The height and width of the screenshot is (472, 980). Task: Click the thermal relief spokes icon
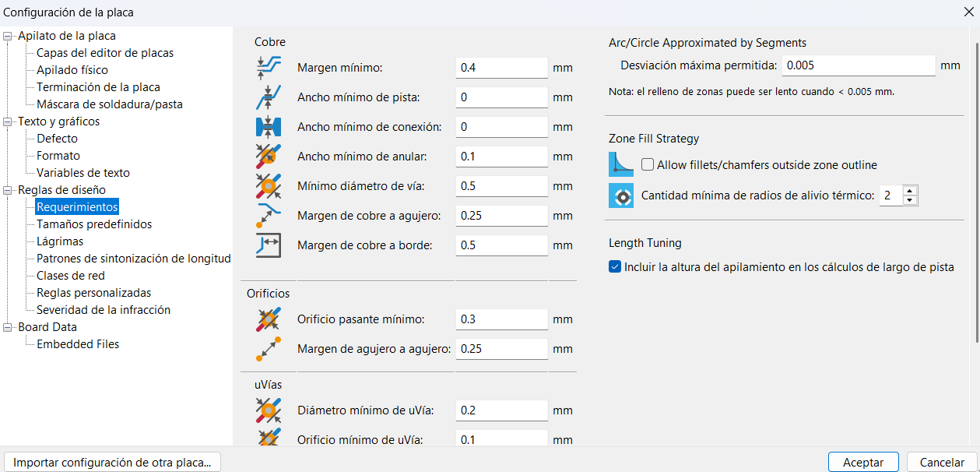click(x=621, y=195)
